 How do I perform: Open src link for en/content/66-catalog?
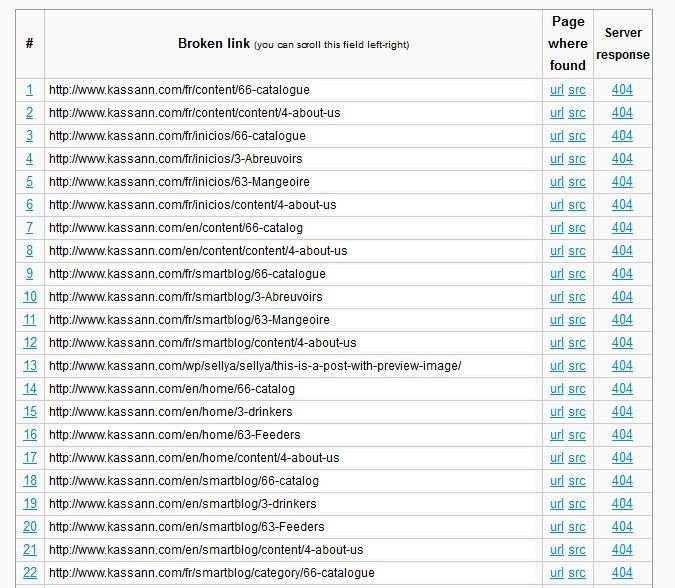click(x=577, y=228)
